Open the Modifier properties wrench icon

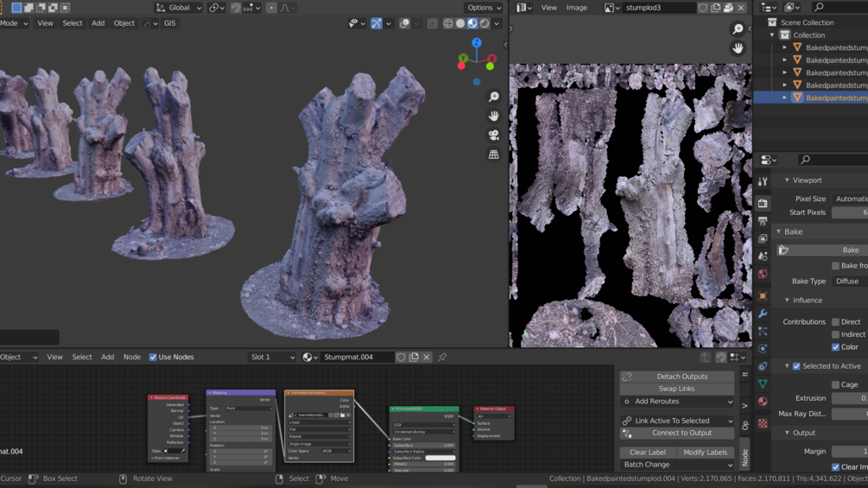tap(763, 314)
